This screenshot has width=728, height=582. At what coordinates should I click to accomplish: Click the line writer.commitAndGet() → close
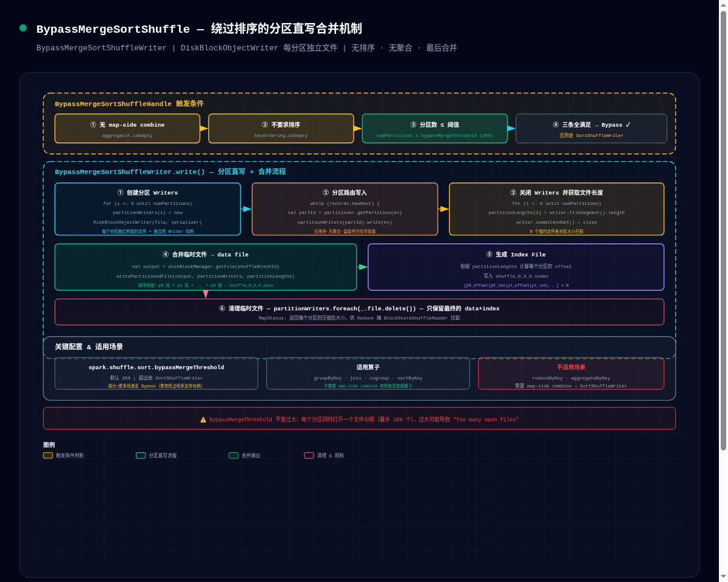(556, 222)
